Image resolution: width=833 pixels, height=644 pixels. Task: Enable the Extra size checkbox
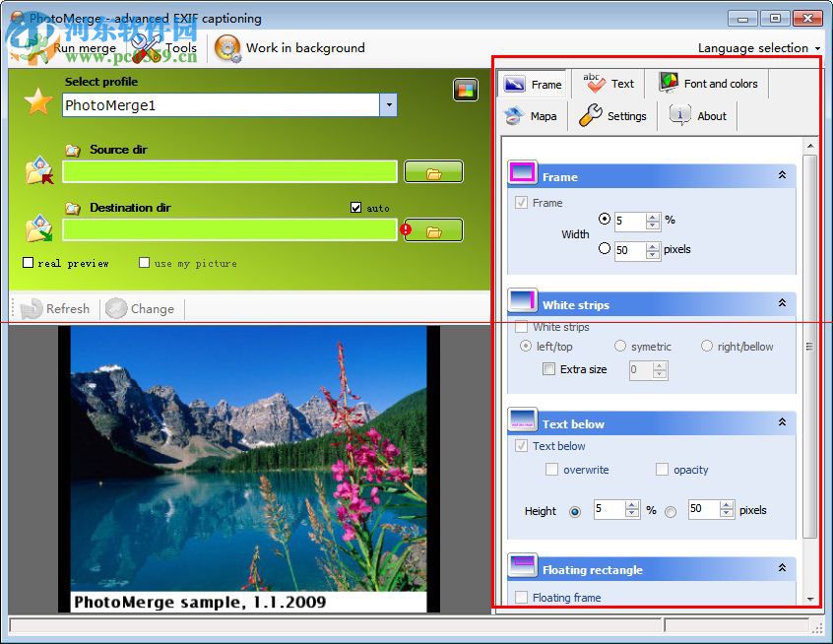[548, 368]
